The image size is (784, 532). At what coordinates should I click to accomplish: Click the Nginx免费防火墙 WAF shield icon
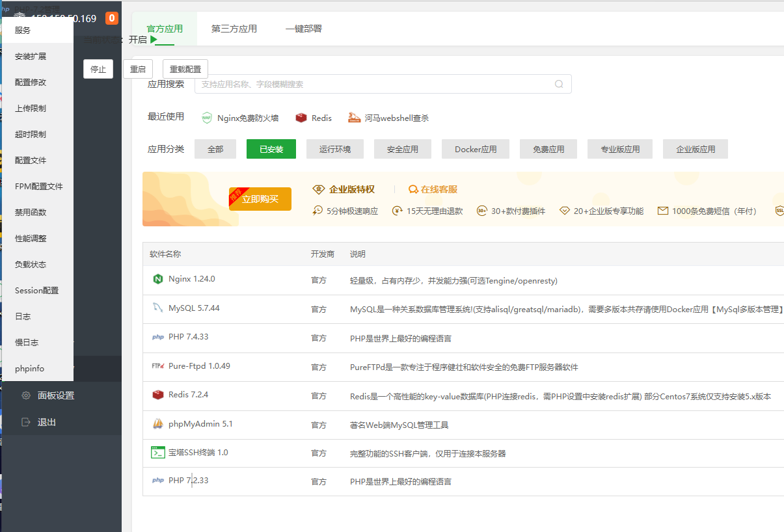[x=207, y=118]
